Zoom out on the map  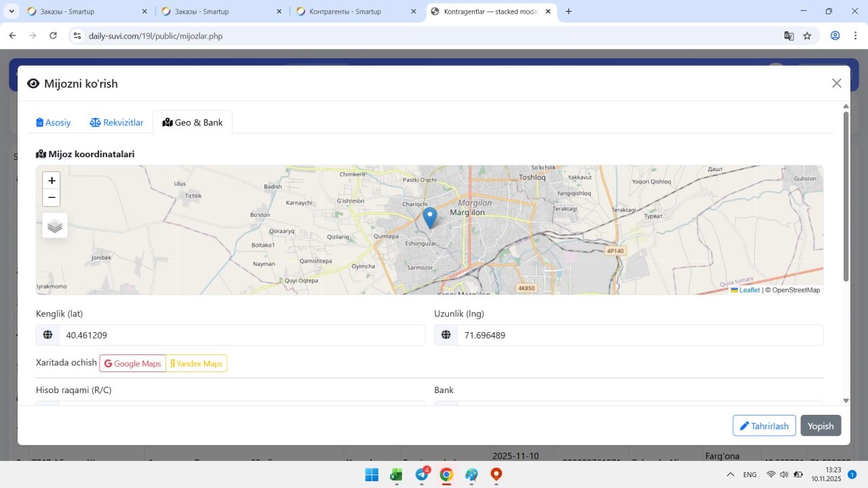tap(52, 198)
